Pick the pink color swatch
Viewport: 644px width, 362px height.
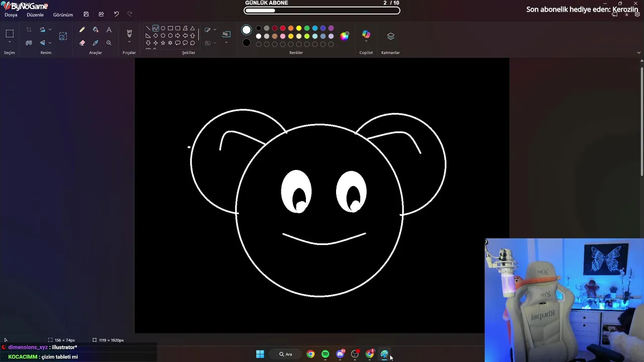[283, 36]
